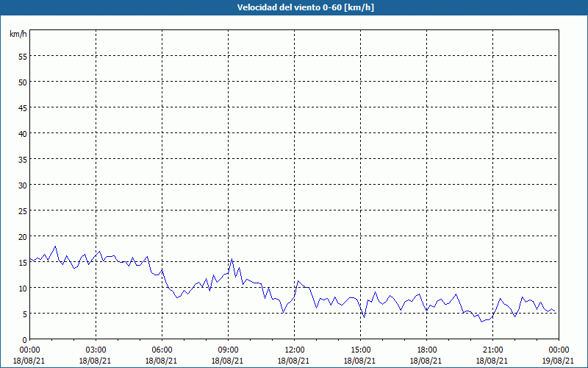Screen dimensions: 588x368
Task: Click the 09:00 time label on x-axis
Action: pos(228,350)
